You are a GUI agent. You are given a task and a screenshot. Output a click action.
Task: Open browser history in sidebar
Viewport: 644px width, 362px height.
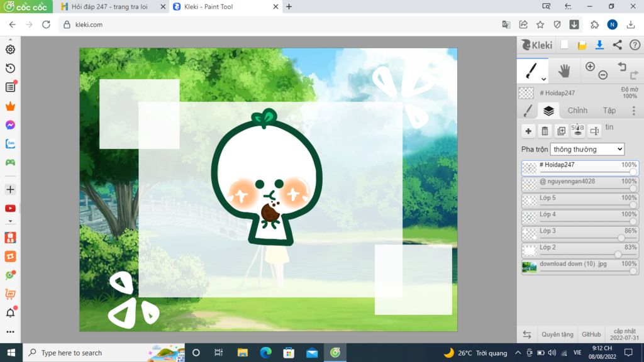[10, 68]
